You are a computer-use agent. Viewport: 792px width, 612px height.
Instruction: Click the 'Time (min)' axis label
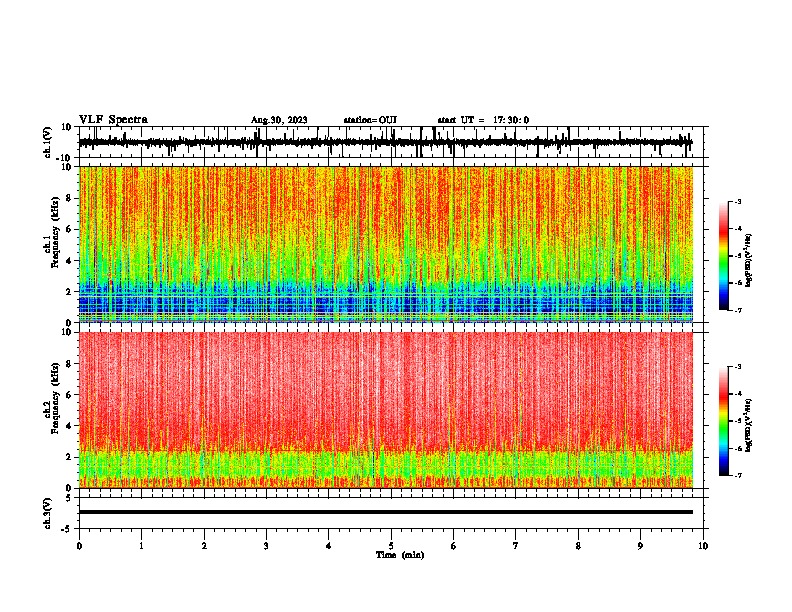(x=400, y=555)
